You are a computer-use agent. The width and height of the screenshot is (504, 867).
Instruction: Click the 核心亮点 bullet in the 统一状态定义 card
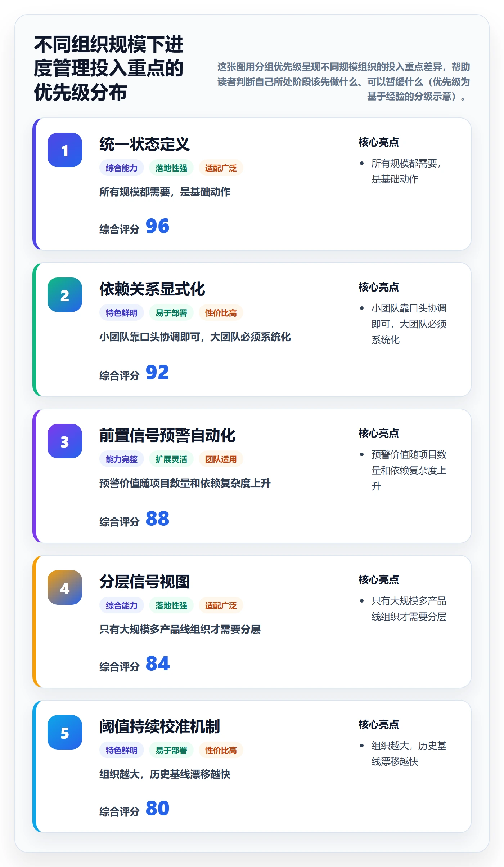coord(406,171)
